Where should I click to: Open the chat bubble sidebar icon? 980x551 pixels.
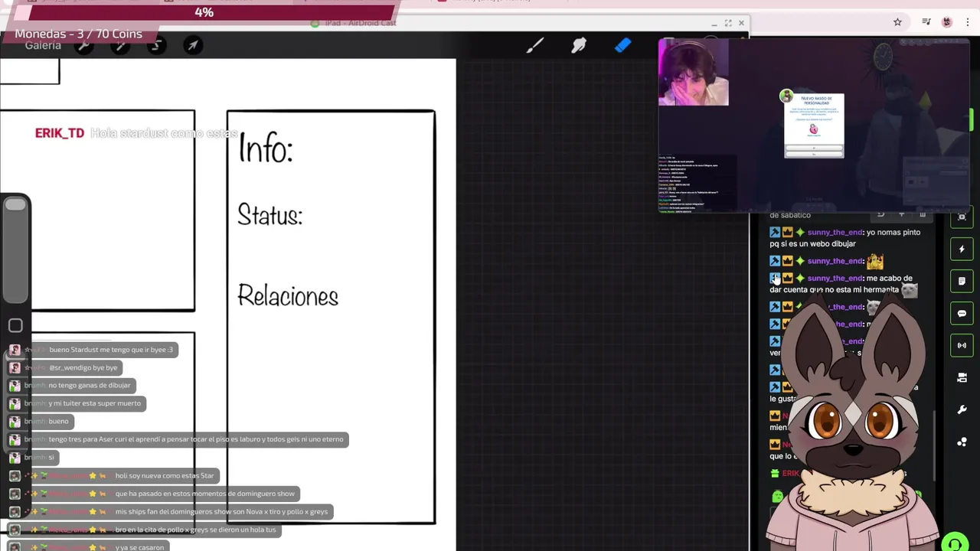(962, 313)
